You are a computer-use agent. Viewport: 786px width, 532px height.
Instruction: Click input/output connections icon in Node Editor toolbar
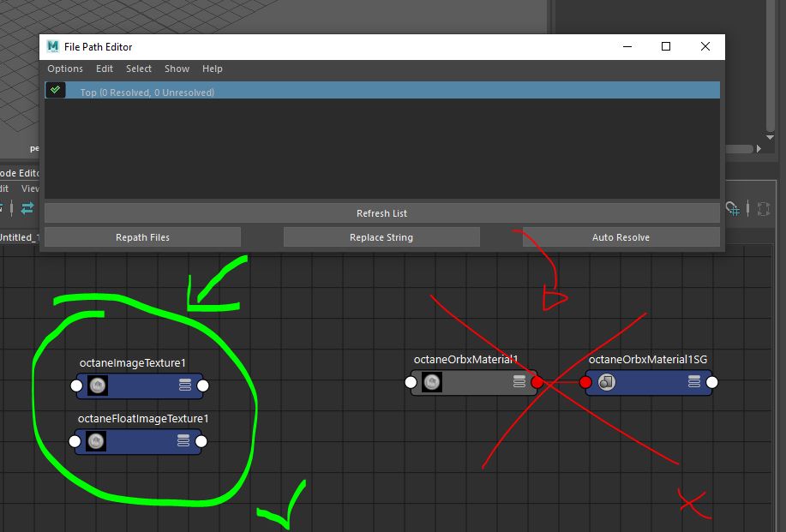point(27,208)
